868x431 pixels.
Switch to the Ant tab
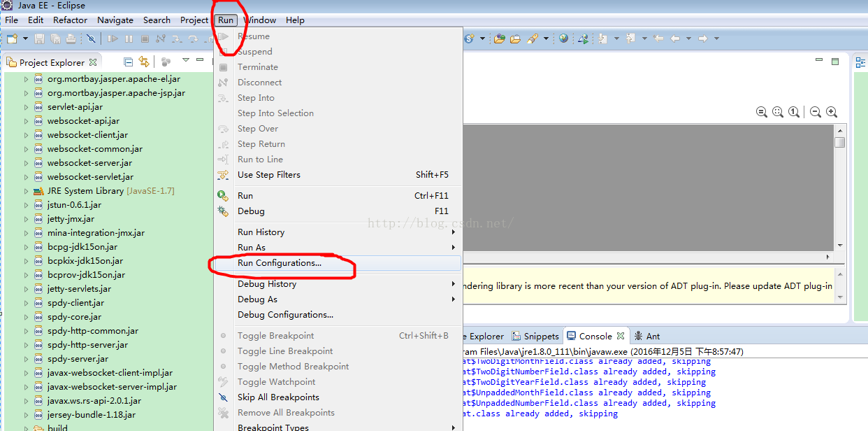tap(646, 336)
